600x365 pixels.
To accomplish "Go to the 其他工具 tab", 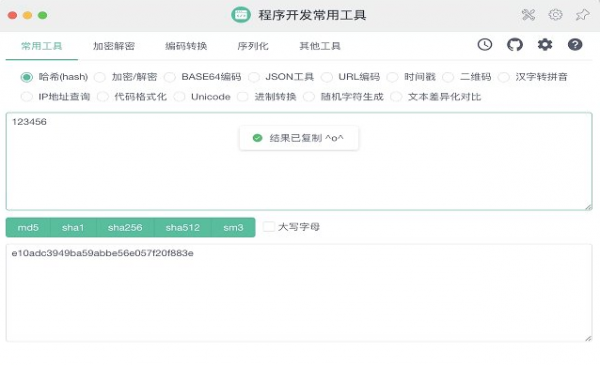I will click(x=320, y=46).
